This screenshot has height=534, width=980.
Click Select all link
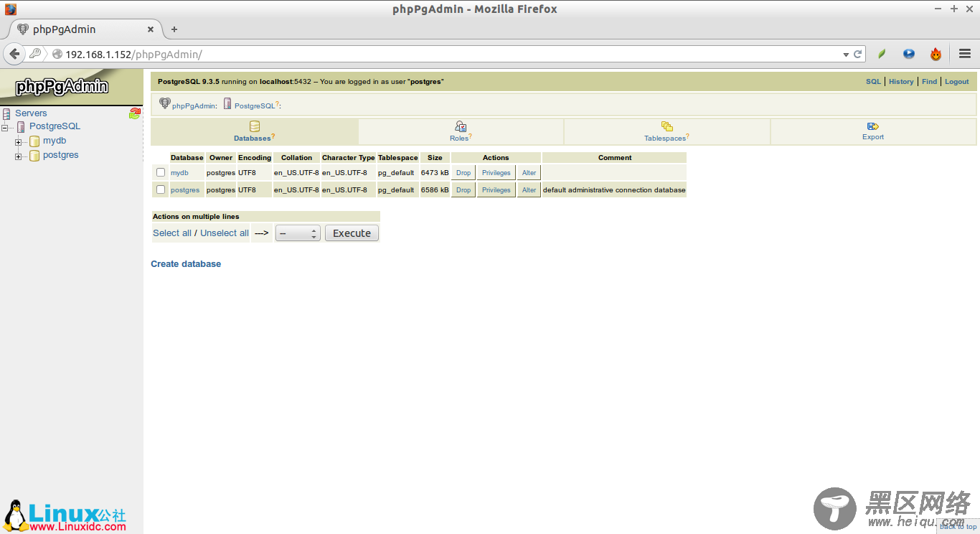pyautogui.click(x=172, y=233)
